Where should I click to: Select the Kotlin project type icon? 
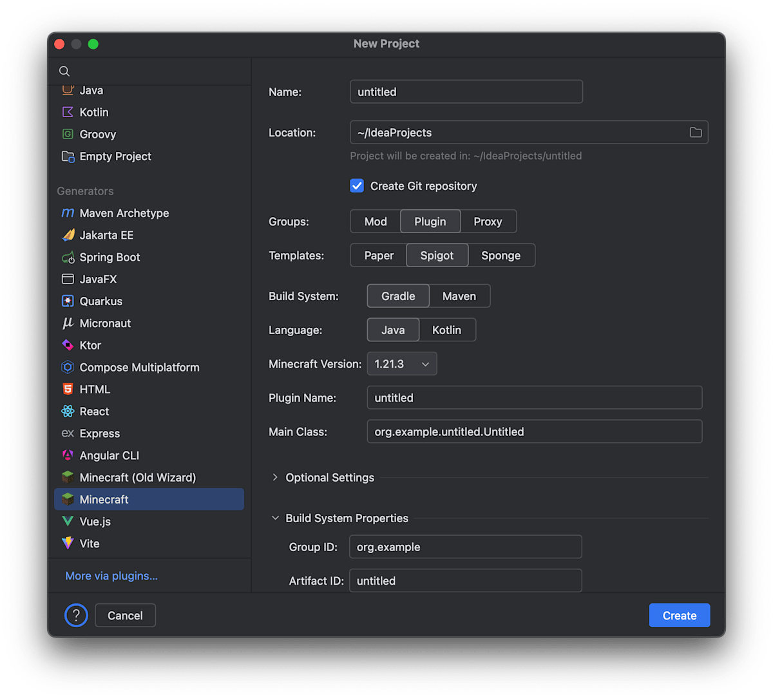tap(68, 112)
